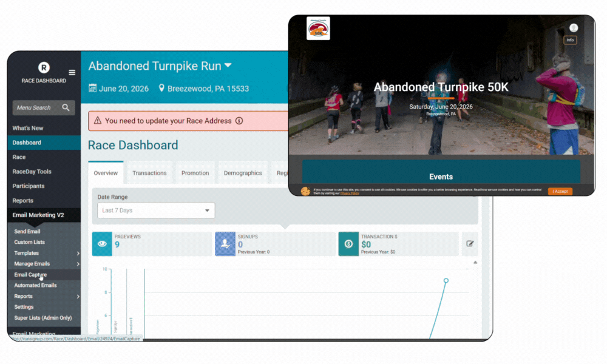Expand the Manage Emails submenu
The image size is (607, 364).
click(x=78, y=264)
